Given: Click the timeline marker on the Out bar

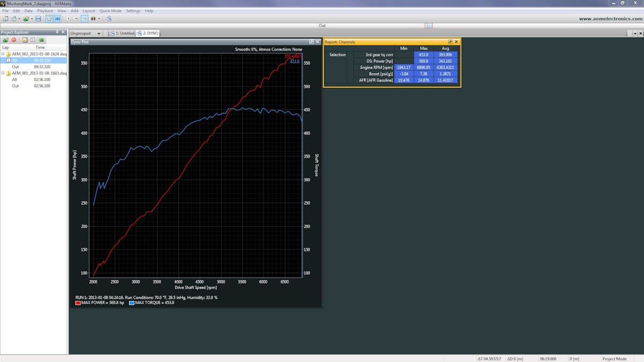Looking at the screenshot, I should [x=429, y=25].
